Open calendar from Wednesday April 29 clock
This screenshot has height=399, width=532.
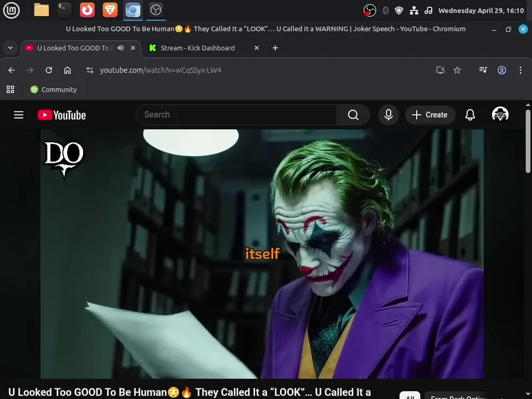(481, 11)
